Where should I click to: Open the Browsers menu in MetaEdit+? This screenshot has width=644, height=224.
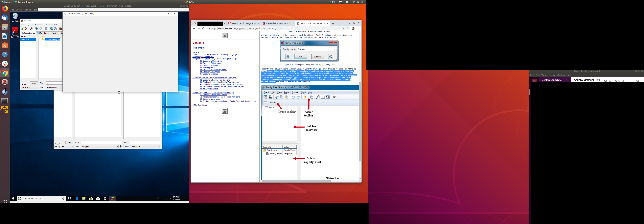39,25
